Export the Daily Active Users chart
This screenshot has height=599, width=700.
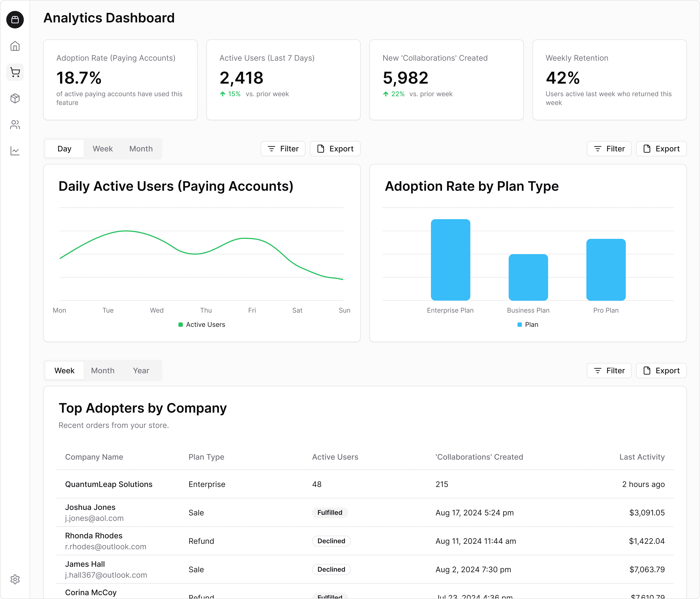coord(335,149)
